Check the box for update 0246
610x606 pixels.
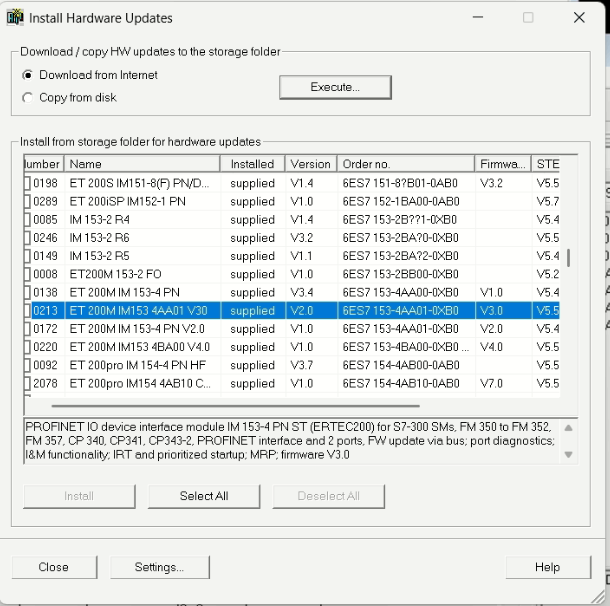(x=27, y=238)
